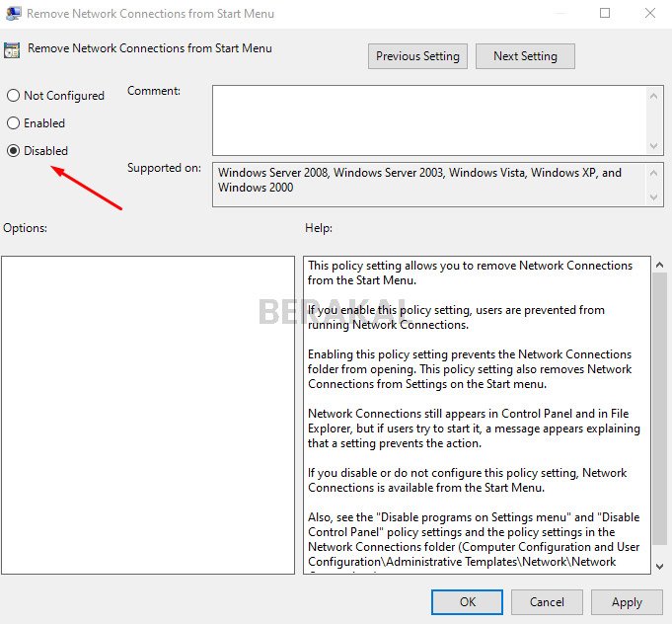Click the heading 'Remove Network Connections from Start Menu'
The height and width of the screenshot is (624, 672).
[x=150, y=48]
